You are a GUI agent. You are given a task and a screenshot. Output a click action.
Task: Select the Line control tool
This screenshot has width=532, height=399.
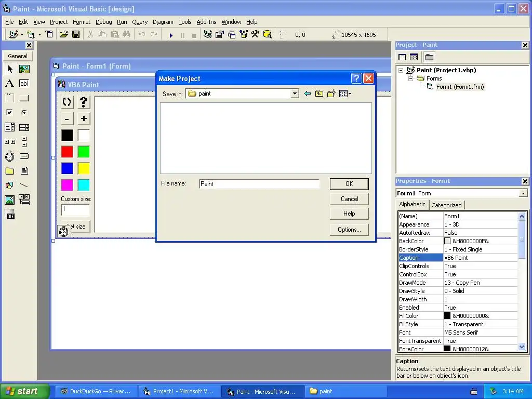(x=24, y=185)
